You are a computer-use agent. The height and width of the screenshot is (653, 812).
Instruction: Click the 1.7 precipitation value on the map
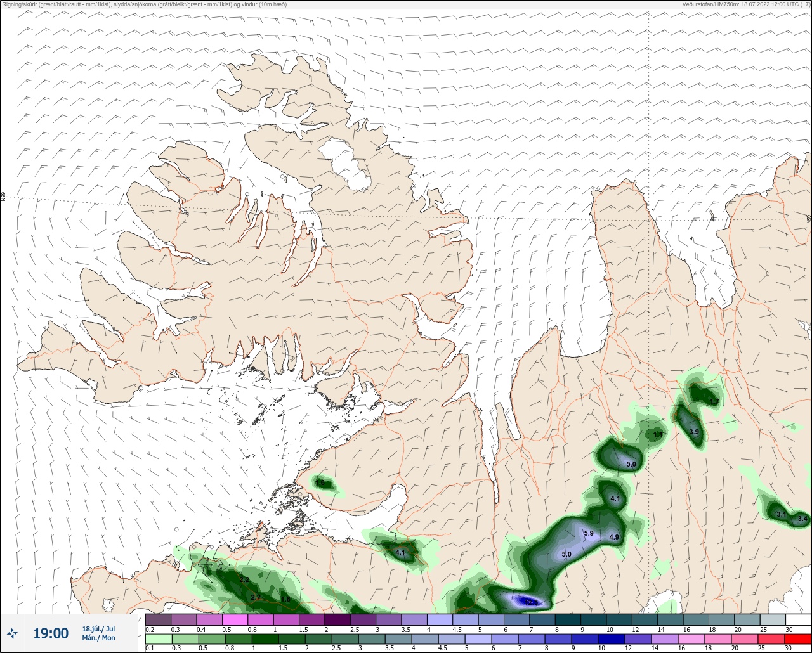(714, 401)
